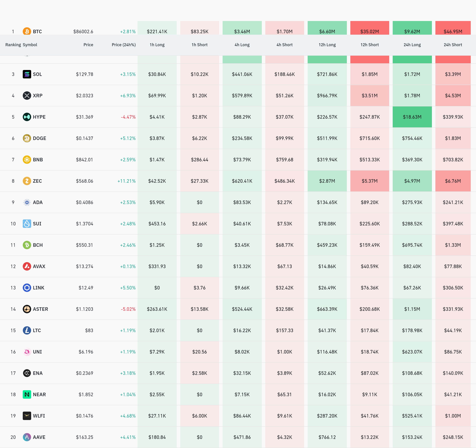Sort by Ranking column header
The height and width of the screenshot is (448, 476).
(x=13, y=45)
